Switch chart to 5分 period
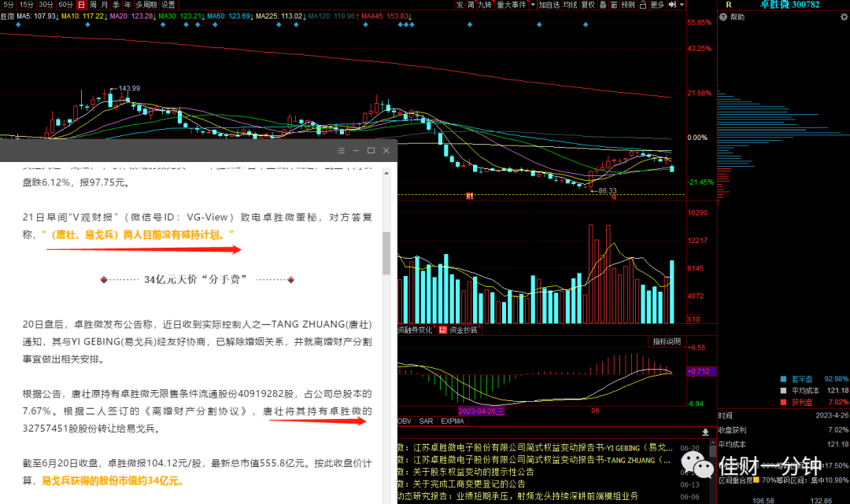Image resolution: width=850 pixels, height=504 pixels. coord(9,5)
